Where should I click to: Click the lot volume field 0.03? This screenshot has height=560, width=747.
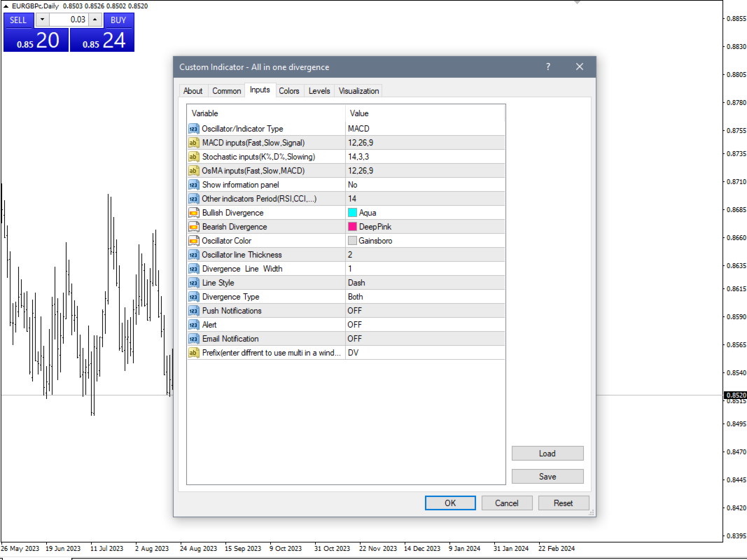[x=69, y=20]
